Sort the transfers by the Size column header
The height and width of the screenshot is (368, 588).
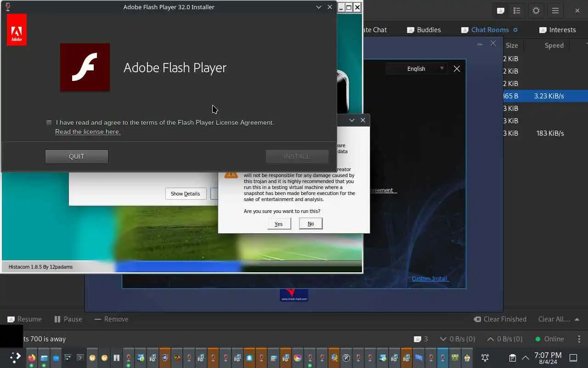click(x=512, y=45)
